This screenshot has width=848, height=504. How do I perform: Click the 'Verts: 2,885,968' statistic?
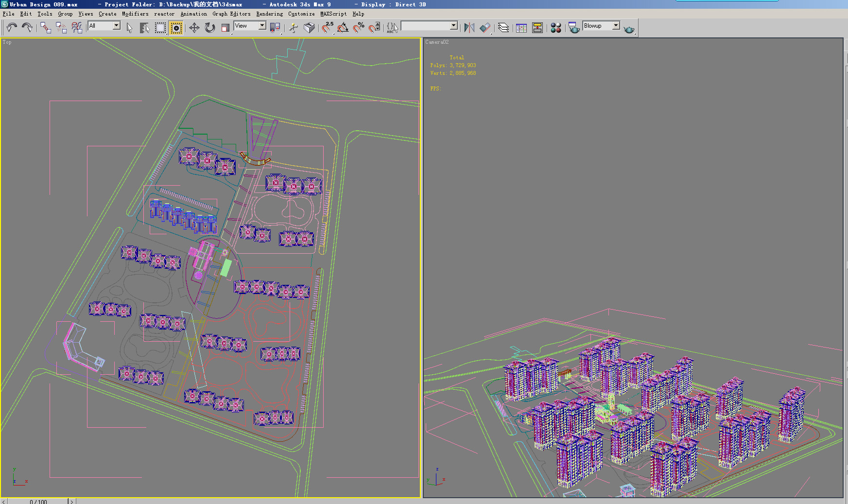tap(453, 73)
